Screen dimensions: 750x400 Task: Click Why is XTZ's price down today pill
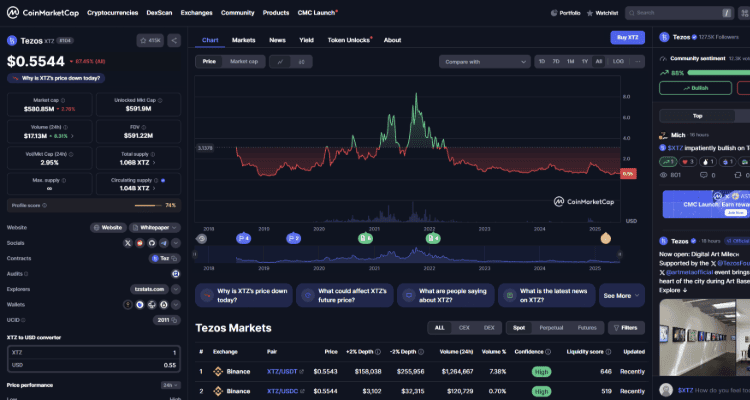pos(56,78)
